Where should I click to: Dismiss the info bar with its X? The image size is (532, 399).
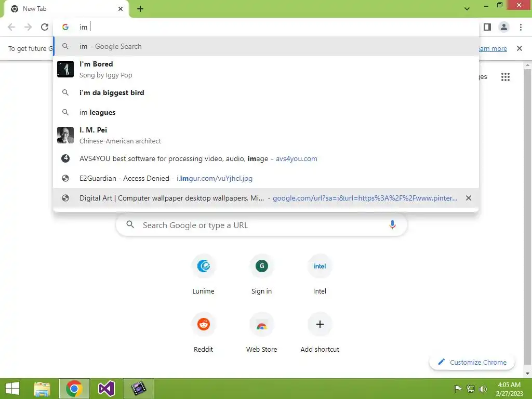pyautogui.click(x=519, y=48)
